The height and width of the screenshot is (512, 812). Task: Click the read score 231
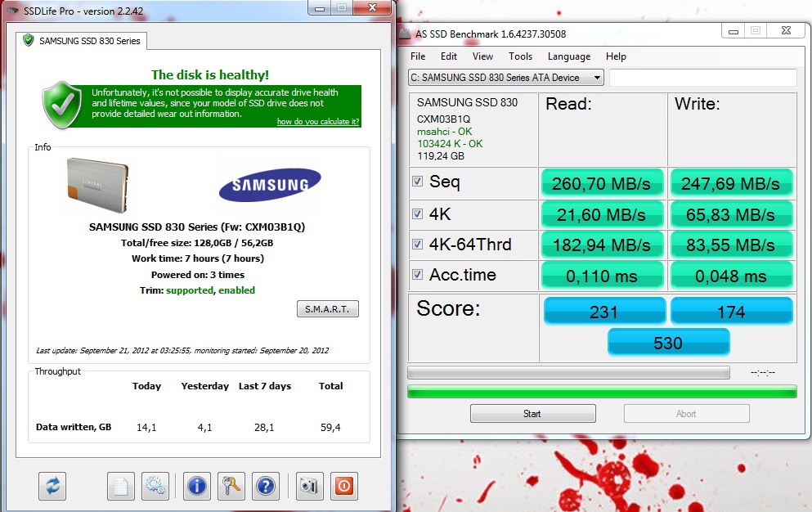click(604, 312)
